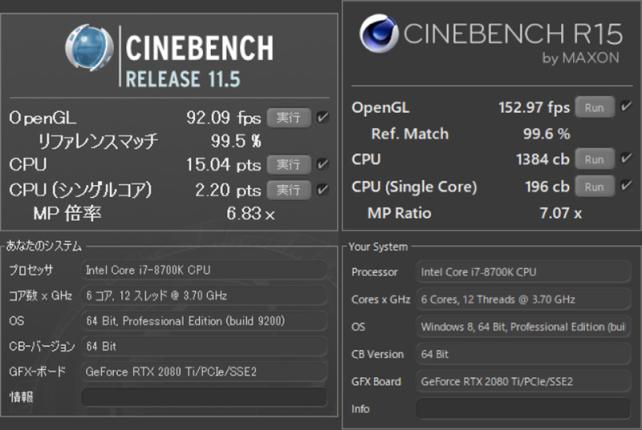Toggle checkbox next to OpenGL 92.09 fps
Image resolution: width=642 pixels, height=430 pixels.
click(322, 117)
